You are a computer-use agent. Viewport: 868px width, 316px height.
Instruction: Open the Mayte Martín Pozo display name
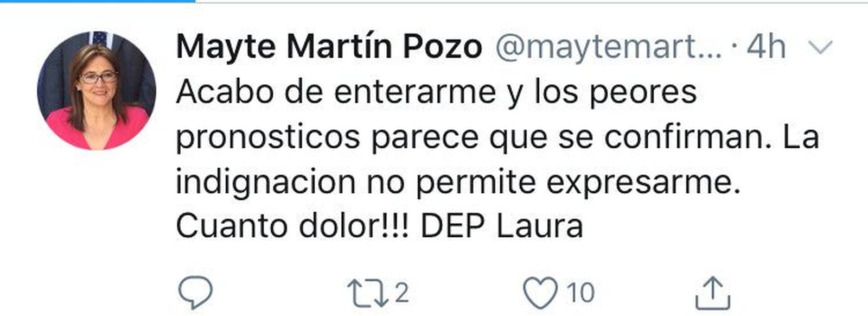(329, 47)
